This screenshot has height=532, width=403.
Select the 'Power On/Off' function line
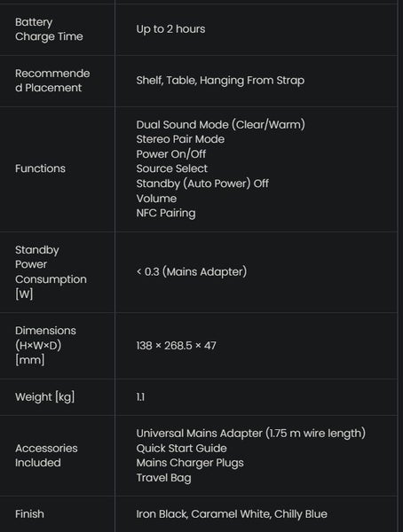[x=171, y=154]
